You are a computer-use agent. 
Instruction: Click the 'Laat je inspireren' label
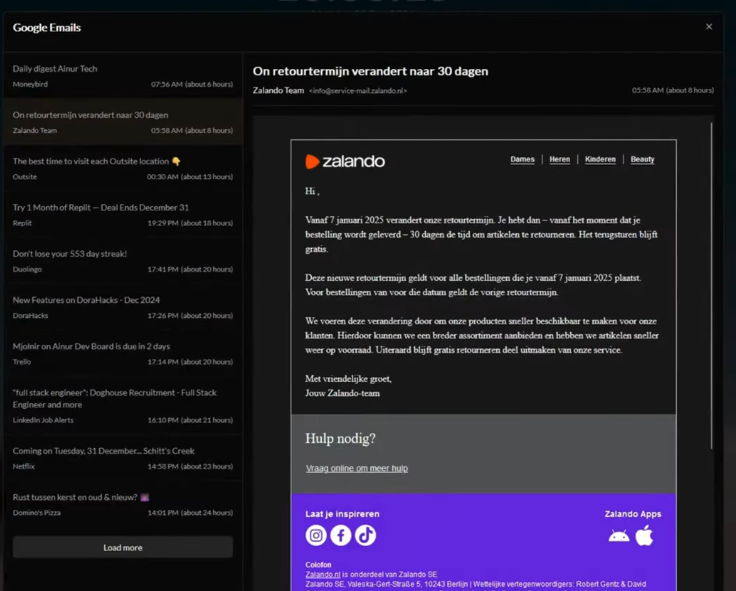(x=342, y=514)
